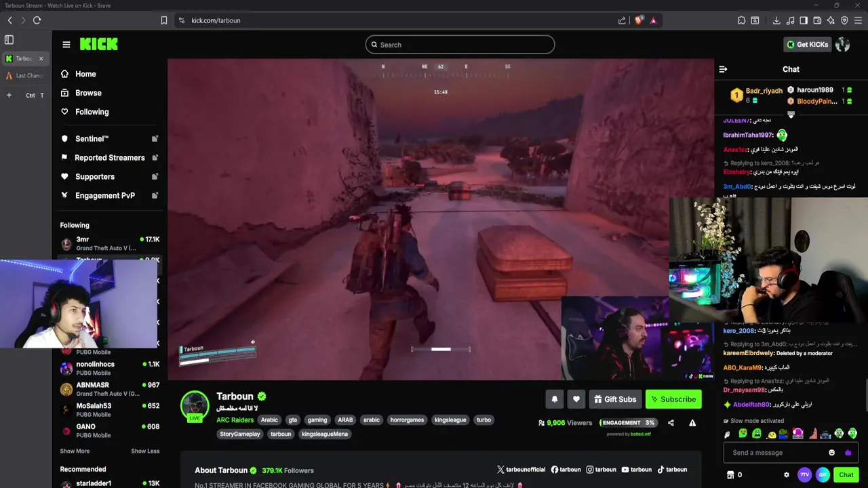Open Tarboun's Facebook link
Image resolution: width=868 pixels, height=488 pixels.
566,470
